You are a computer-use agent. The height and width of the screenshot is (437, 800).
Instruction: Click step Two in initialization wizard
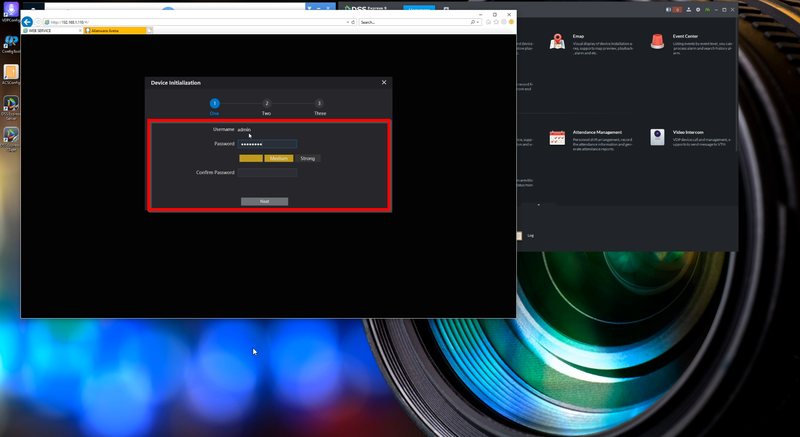[x=267, y=104]
